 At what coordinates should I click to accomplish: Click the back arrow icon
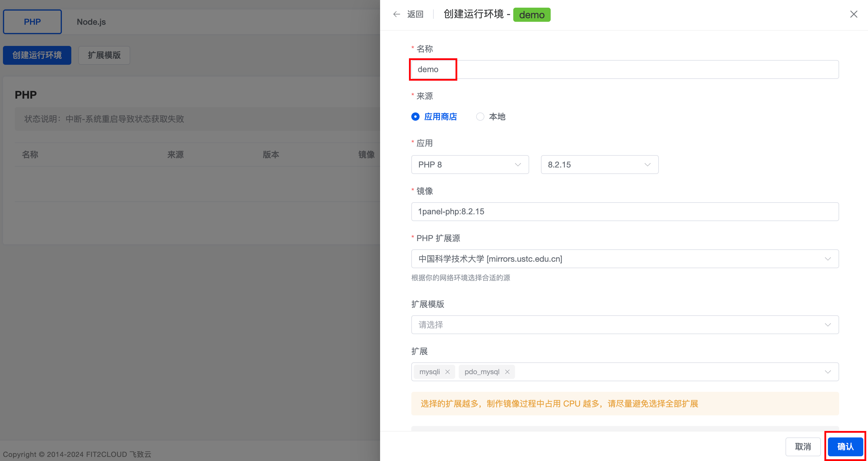click(x=397, y=14)
